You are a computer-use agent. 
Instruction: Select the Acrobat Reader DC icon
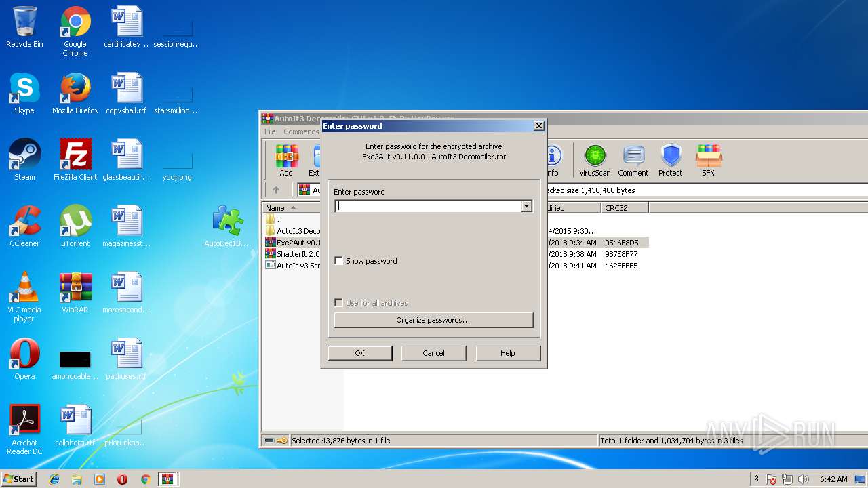tap(24, 430)
